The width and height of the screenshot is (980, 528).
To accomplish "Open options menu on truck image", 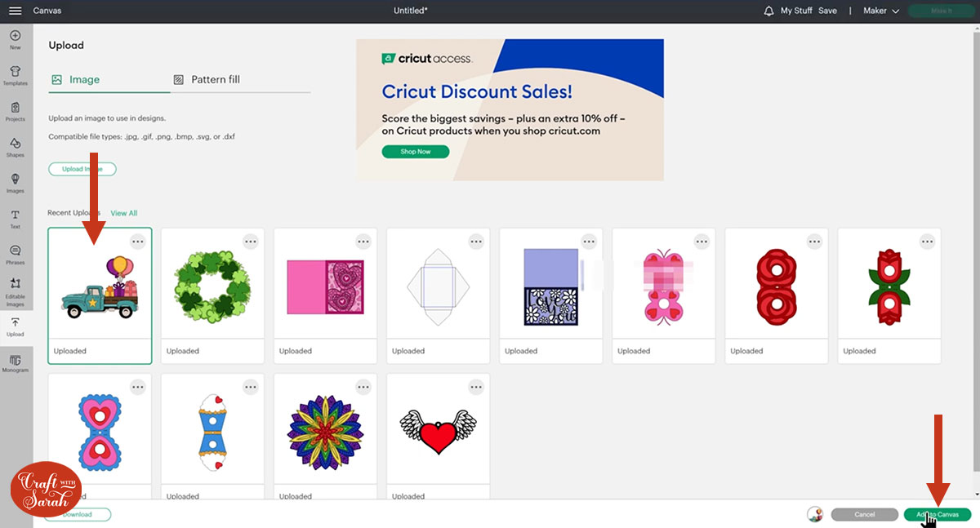I will click(138, 242).
